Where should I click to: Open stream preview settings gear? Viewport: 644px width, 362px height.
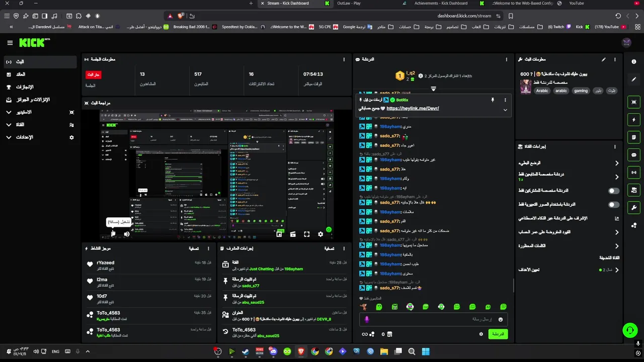320,234
